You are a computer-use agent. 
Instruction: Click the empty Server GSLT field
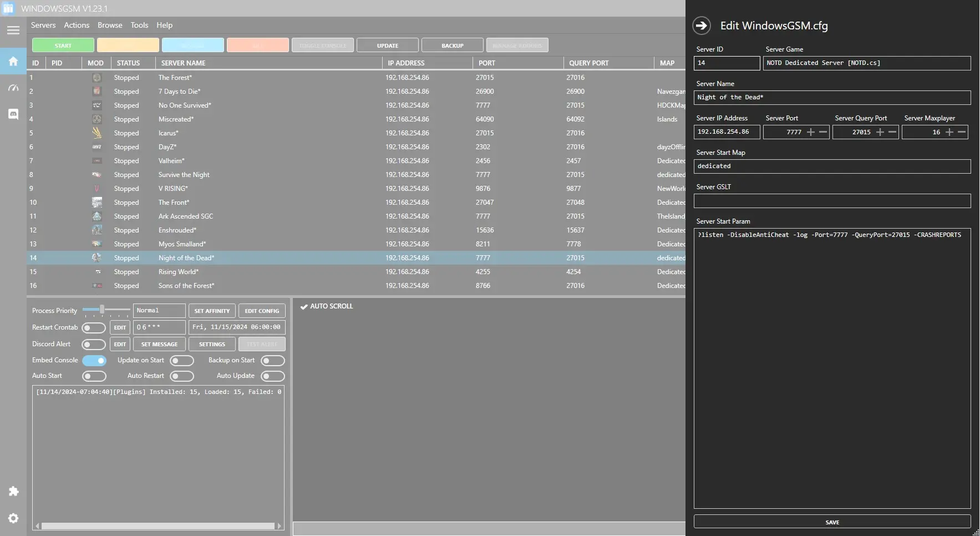coord(832,201)
